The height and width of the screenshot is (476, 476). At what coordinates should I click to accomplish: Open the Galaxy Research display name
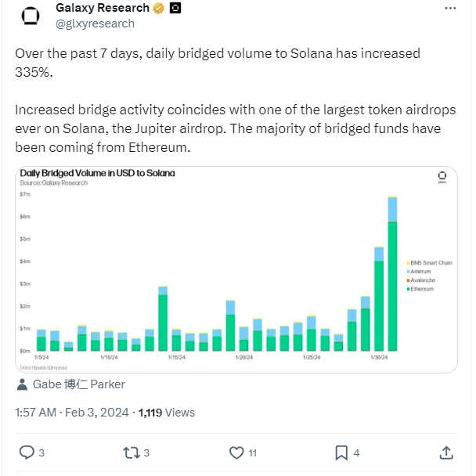click(103, 8)
